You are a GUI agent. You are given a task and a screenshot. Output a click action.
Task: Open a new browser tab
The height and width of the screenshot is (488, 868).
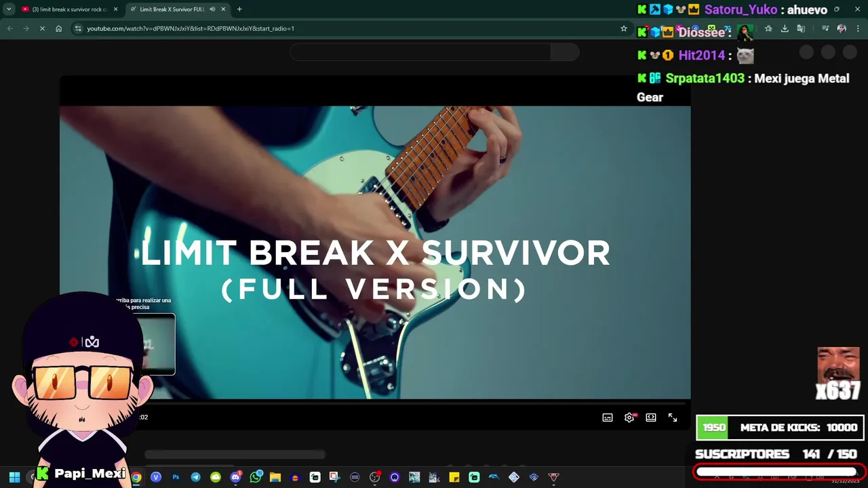click(239, 9)
